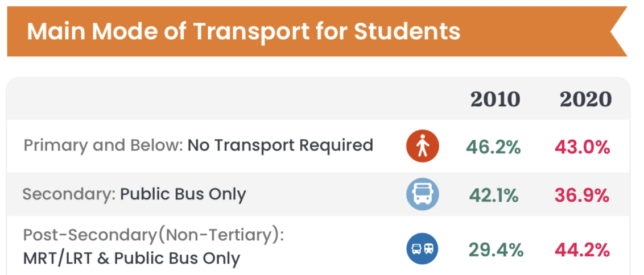Select the 'Secondary:' grey label

69,194
